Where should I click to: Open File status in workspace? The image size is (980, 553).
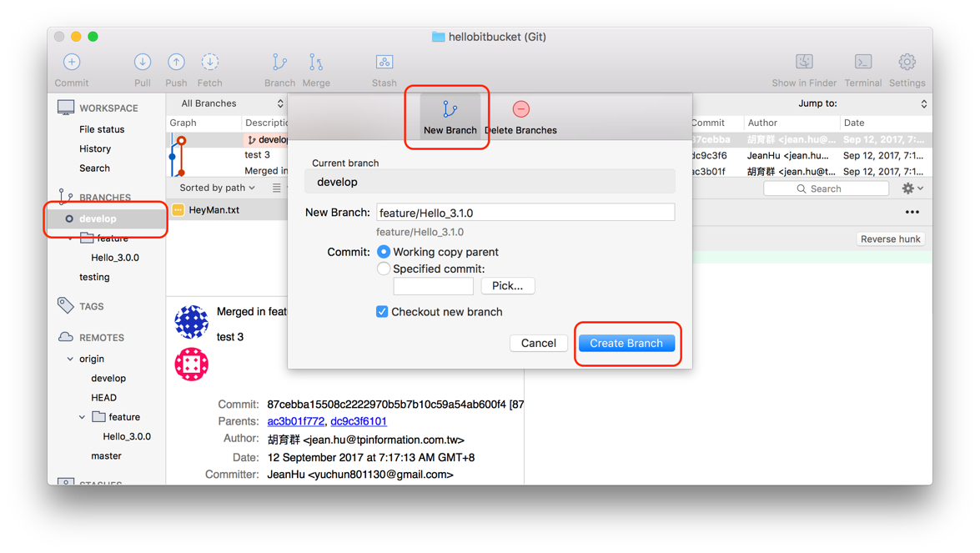coord(102,129)
